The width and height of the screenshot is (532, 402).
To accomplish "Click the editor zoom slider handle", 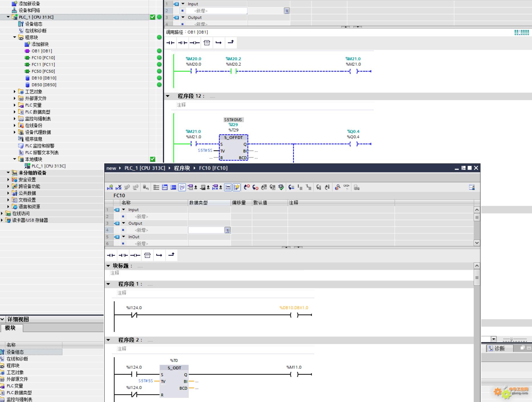I will [511, 339].
